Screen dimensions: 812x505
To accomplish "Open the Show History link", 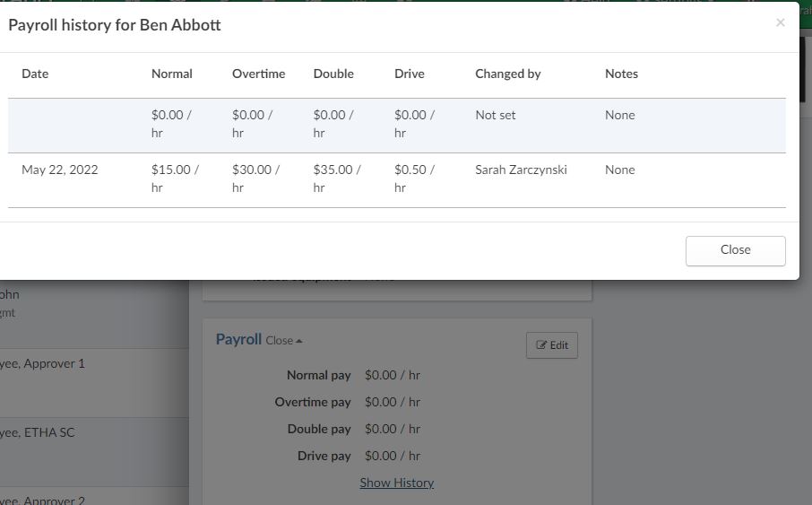I will (x=396, y=483).
